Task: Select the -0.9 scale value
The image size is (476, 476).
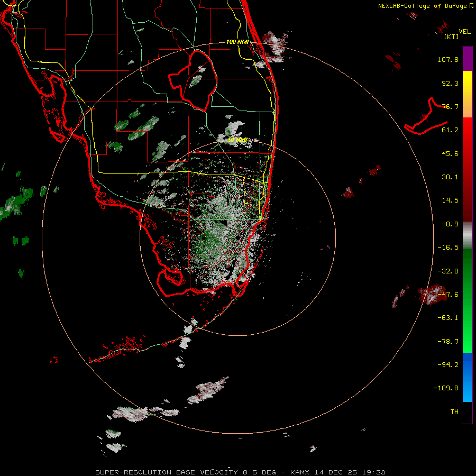Action: [450, 224]
